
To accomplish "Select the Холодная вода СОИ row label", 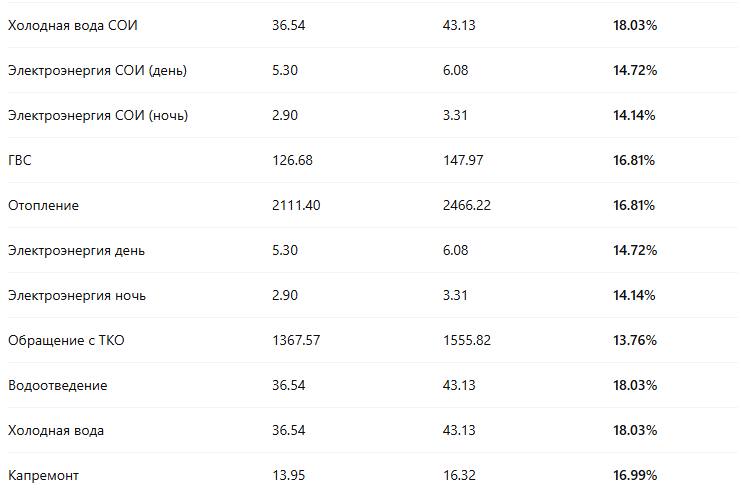I will [72, 25].
